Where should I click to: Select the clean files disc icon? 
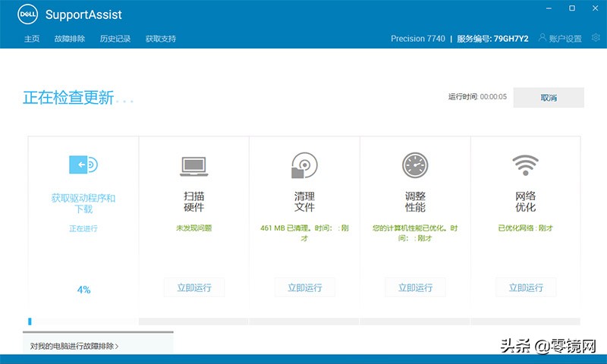(x=304, y=165)
